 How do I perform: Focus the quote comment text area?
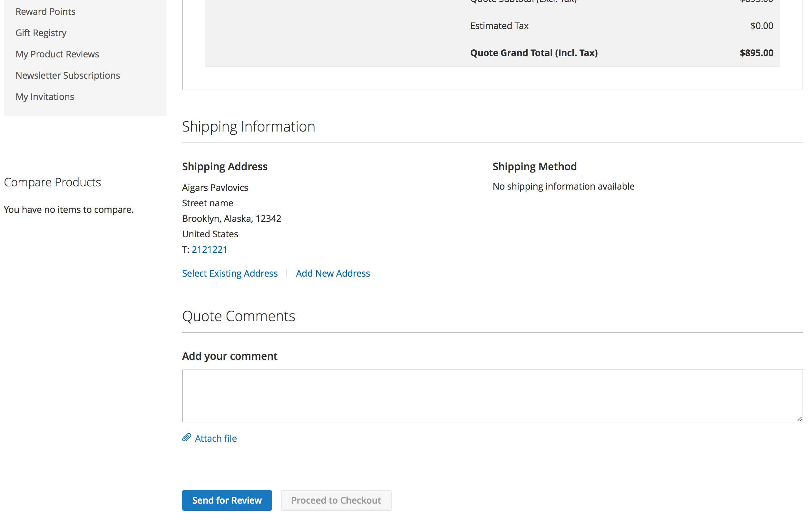coord(492,396)
